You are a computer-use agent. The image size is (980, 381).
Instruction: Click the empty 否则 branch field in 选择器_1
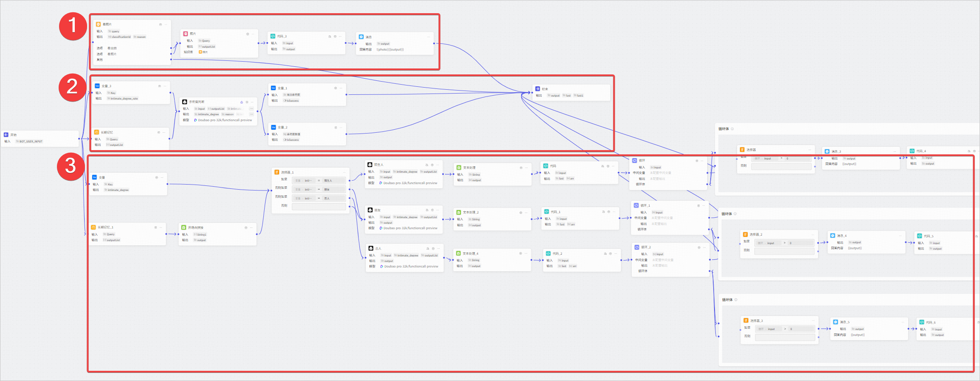point(319,207)
